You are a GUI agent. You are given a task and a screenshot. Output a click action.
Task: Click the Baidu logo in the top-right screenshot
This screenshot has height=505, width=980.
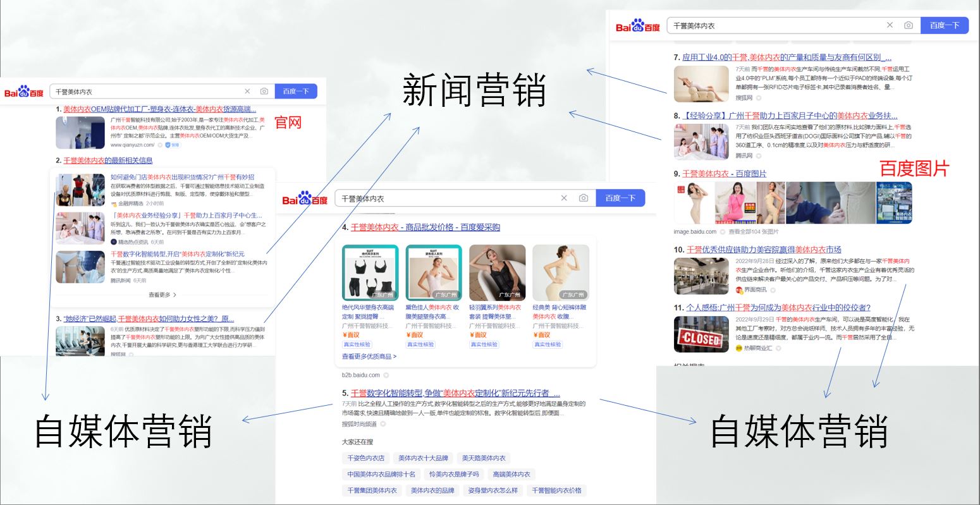[x=637, y=26]
